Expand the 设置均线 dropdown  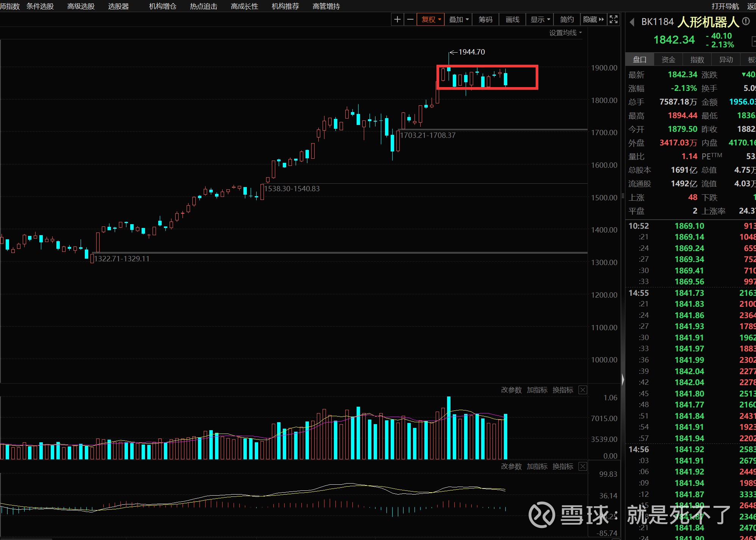[x=565, y=33]
